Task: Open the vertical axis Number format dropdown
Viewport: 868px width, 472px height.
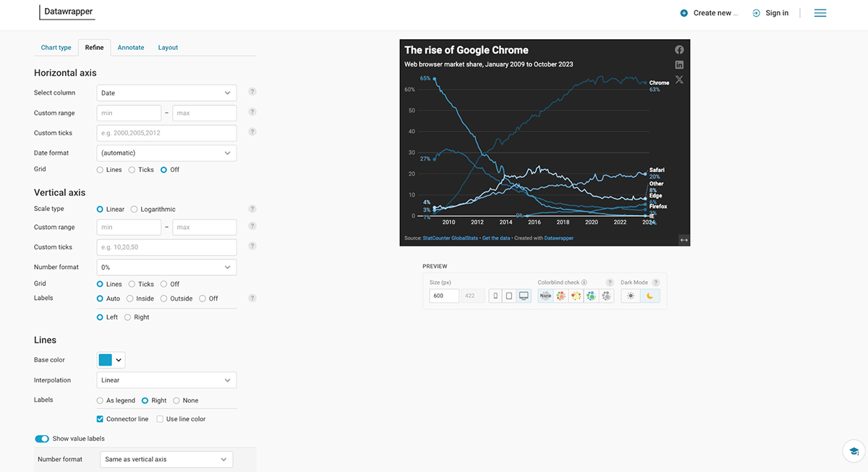Action: click(166, 267)
